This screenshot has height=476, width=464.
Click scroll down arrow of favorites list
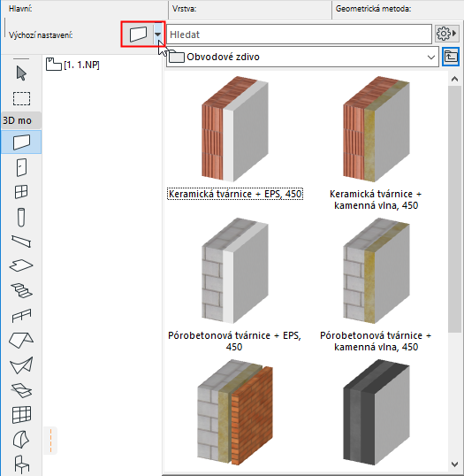click(x=454, y=464)
